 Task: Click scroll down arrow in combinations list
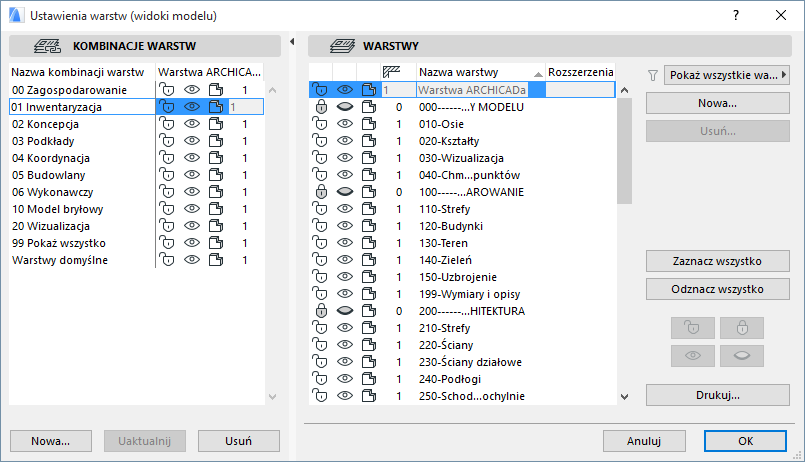pyautogui.click(x=273, y=396)
